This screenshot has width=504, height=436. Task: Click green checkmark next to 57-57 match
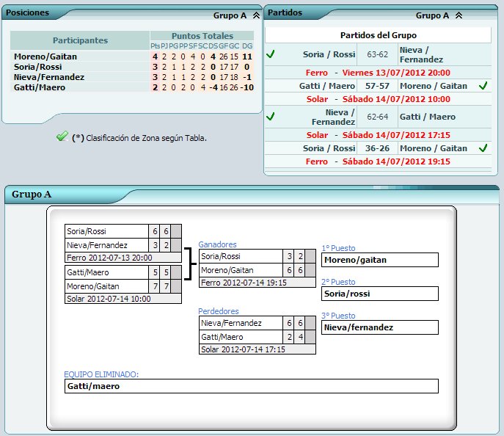click(x=482, y=86)
